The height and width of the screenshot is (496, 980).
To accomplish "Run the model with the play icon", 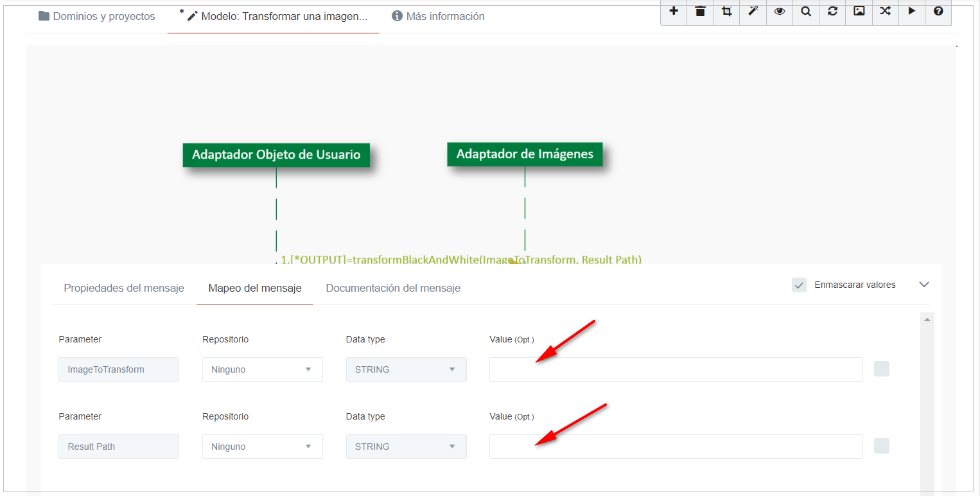I will (911, 12).
